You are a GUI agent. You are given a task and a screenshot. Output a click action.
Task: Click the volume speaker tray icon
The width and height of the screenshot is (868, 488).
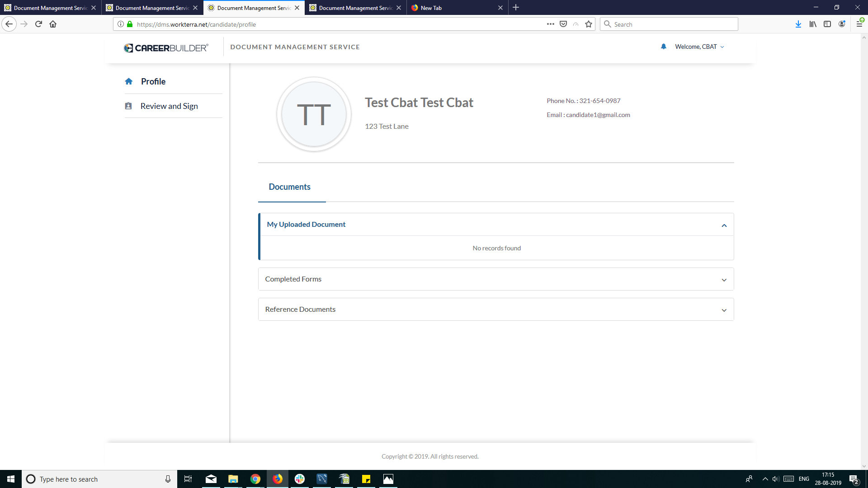(776, 479)
